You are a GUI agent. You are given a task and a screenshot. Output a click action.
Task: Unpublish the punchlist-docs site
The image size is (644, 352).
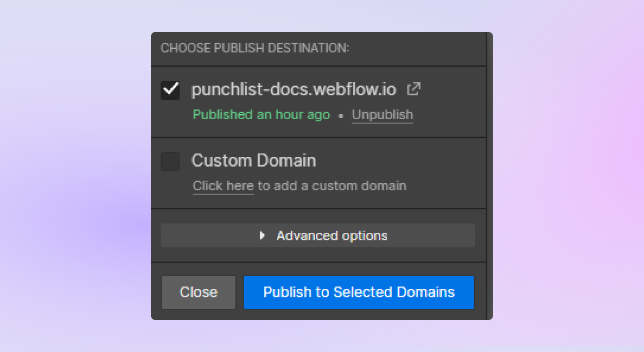382,115
